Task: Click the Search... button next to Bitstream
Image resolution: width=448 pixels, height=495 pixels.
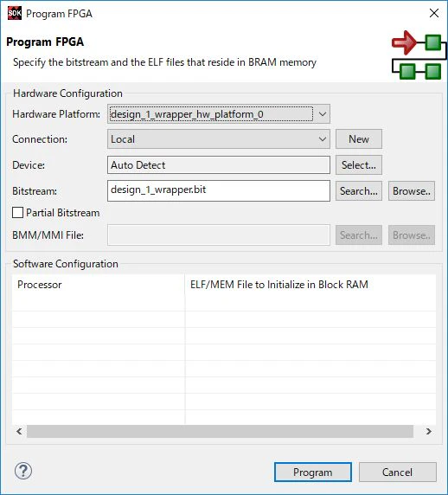Action: [x=359, y=191]
